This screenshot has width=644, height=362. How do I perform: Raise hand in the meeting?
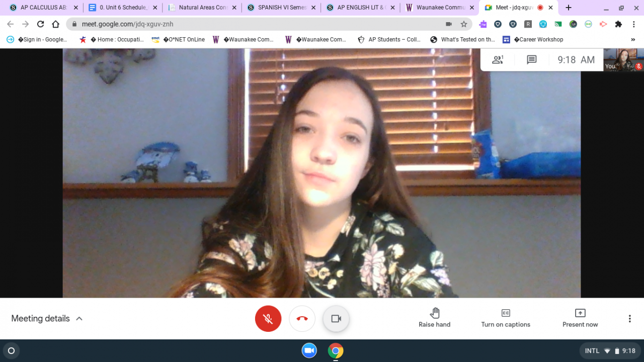pos(435,318)
